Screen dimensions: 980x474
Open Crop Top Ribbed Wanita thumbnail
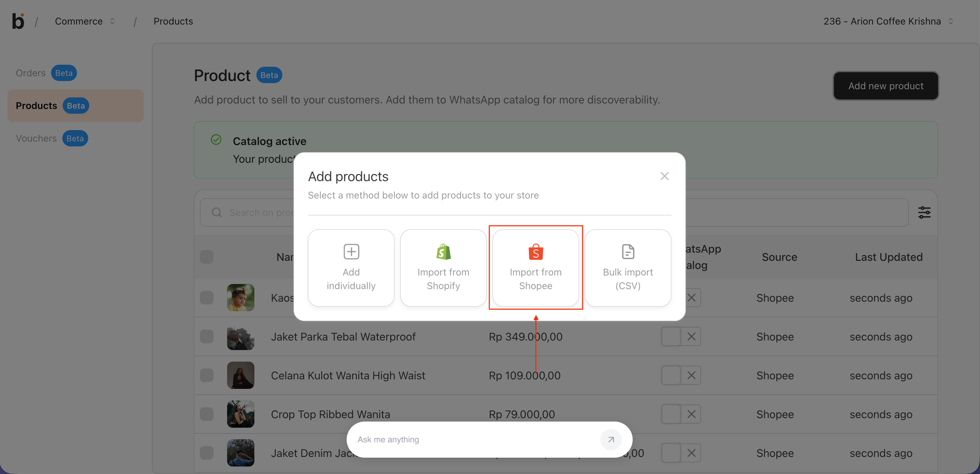click(x=240, y=414)
